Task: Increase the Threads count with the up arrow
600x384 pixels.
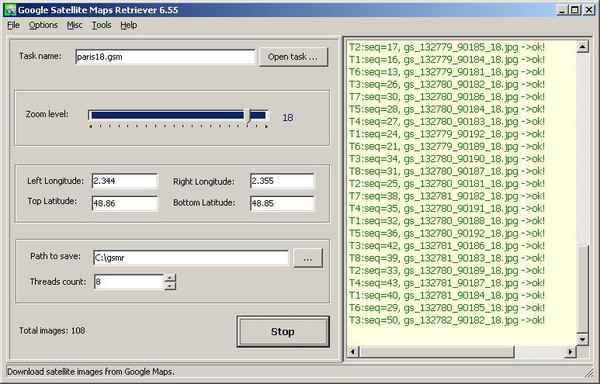Action: 170,278
